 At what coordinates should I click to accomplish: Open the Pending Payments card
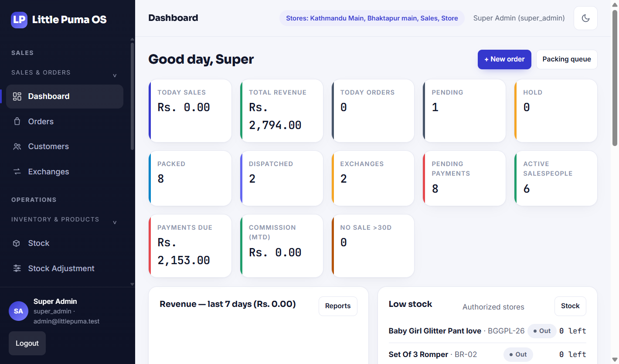[x=464, y=178]
